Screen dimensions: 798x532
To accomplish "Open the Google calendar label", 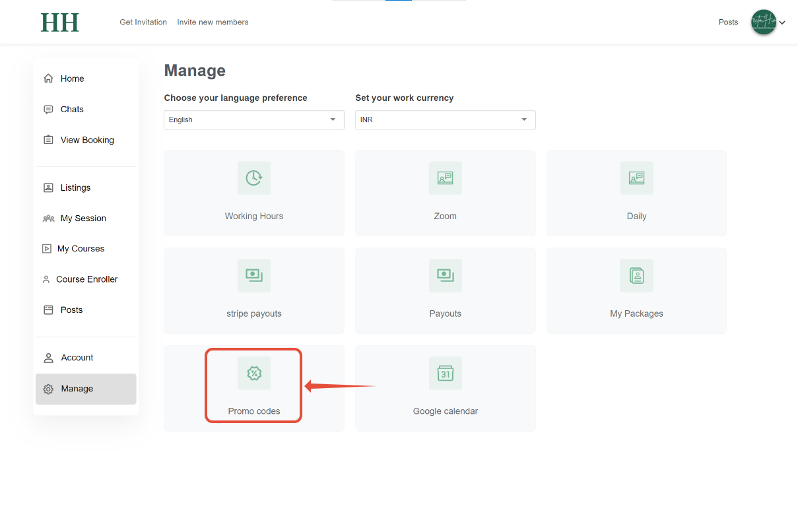I will click(446, 411).
